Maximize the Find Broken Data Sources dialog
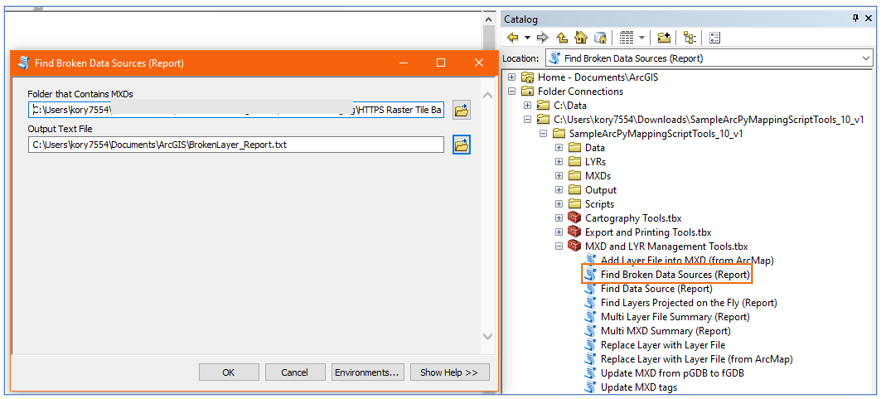 pos(441,63)
